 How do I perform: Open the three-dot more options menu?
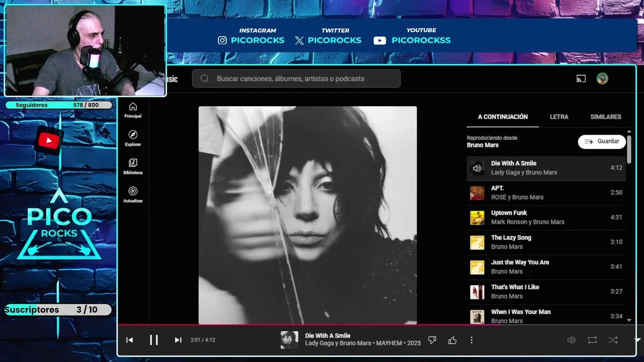click(471, 340)
